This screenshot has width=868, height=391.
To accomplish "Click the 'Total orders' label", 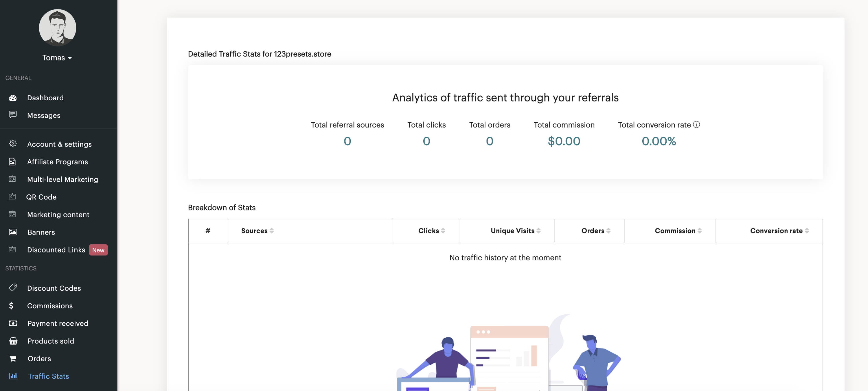I will (490, 125).
